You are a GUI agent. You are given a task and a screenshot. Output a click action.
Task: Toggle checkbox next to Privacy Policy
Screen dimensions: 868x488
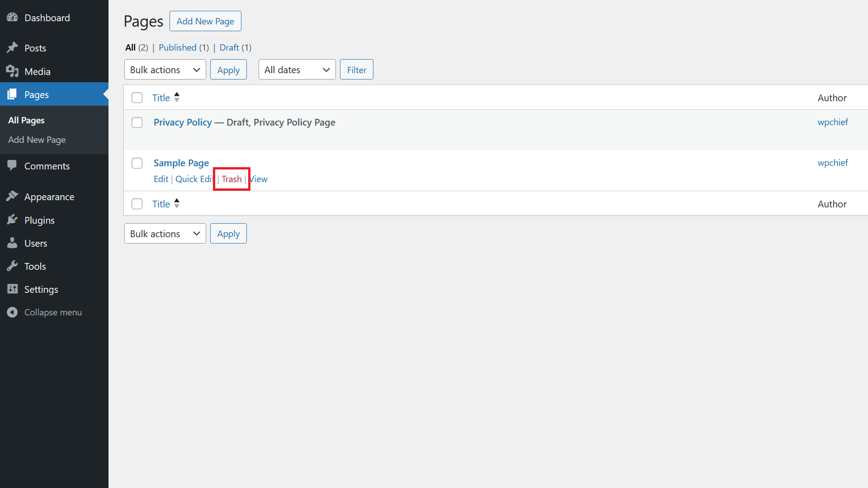[137, 122]
